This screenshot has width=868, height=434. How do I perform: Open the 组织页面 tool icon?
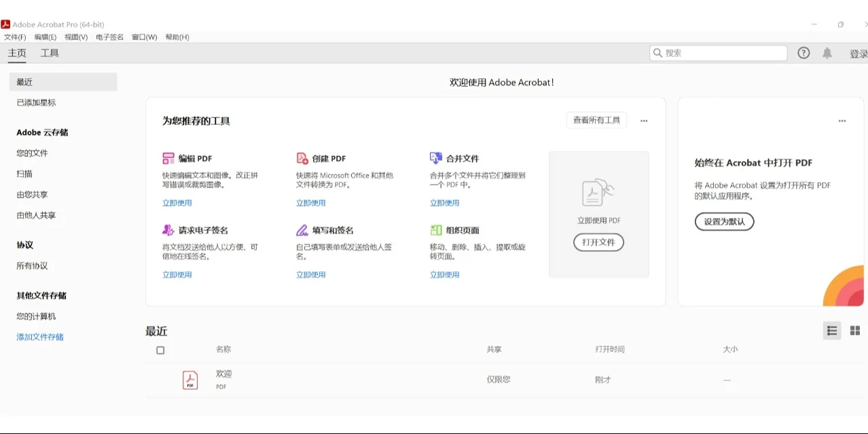pyautogui.click(x=435, y=230)
